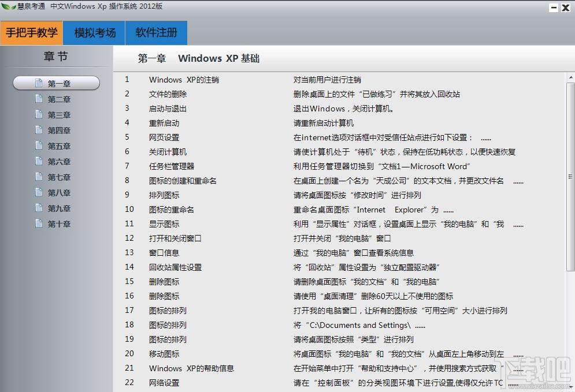Open lesson '显示图标'
Screen dimensions: 575x392
pos(164,224)
